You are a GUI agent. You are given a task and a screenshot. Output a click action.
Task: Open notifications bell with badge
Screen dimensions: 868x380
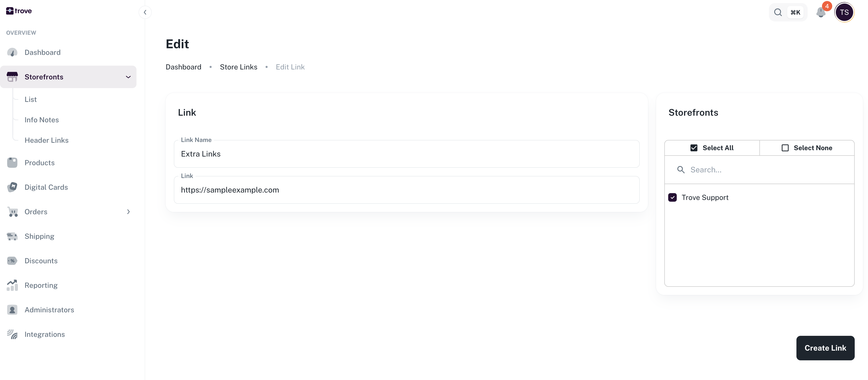(x=821, y=13)
